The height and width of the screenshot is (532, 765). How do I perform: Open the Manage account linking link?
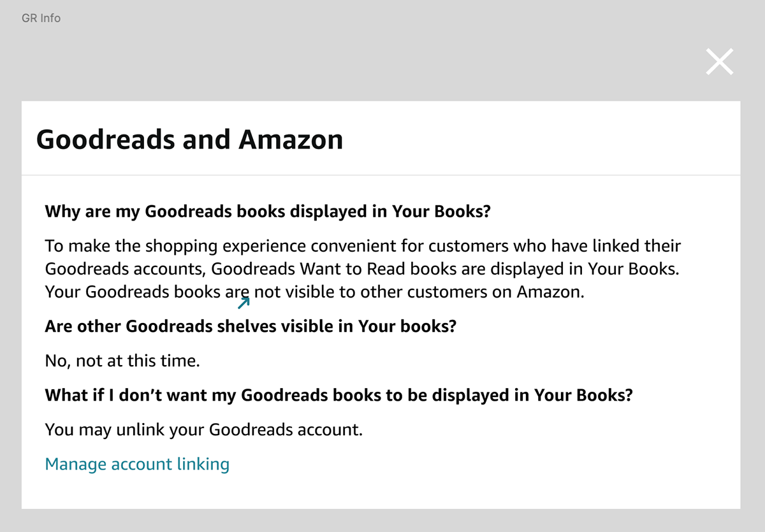point(137,464)
